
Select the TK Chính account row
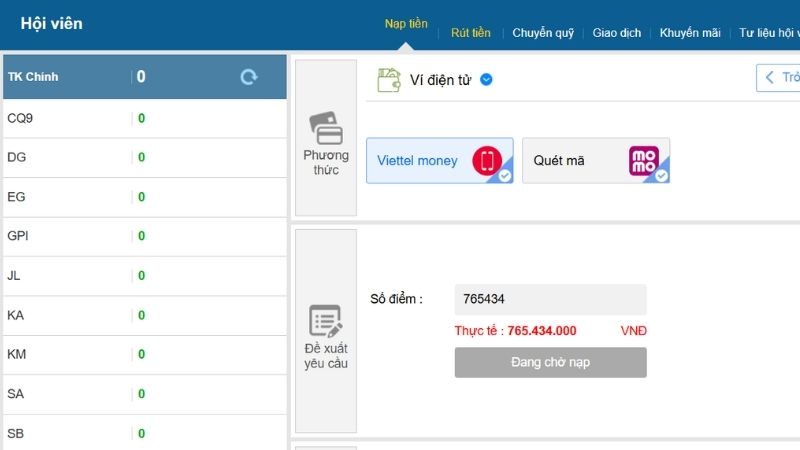pos(145,77)
